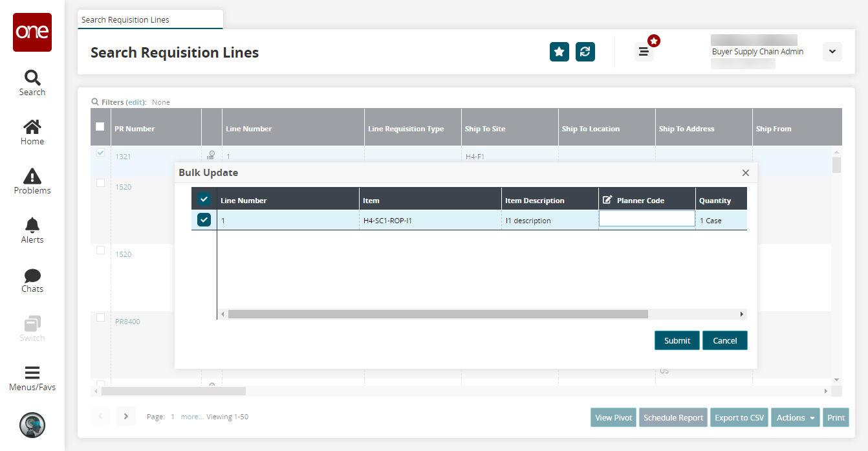Click Export to CSV button
This screenshot has height=451, width=868.
point(739,417)
